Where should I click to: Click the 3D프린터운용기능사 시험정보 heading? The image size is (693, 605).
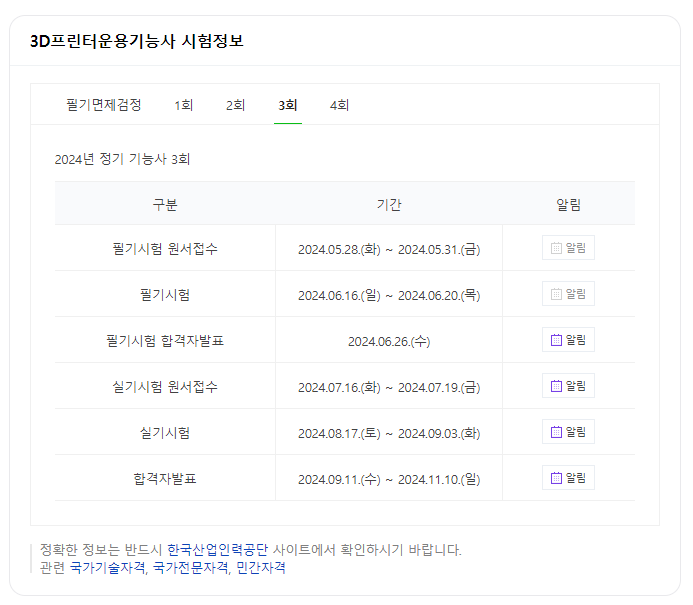point(137,41)
